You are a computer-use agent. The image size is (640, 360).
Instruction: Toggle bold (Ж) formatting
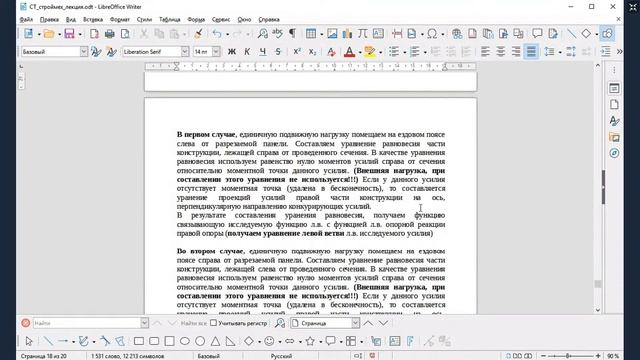tap(232, 52)
